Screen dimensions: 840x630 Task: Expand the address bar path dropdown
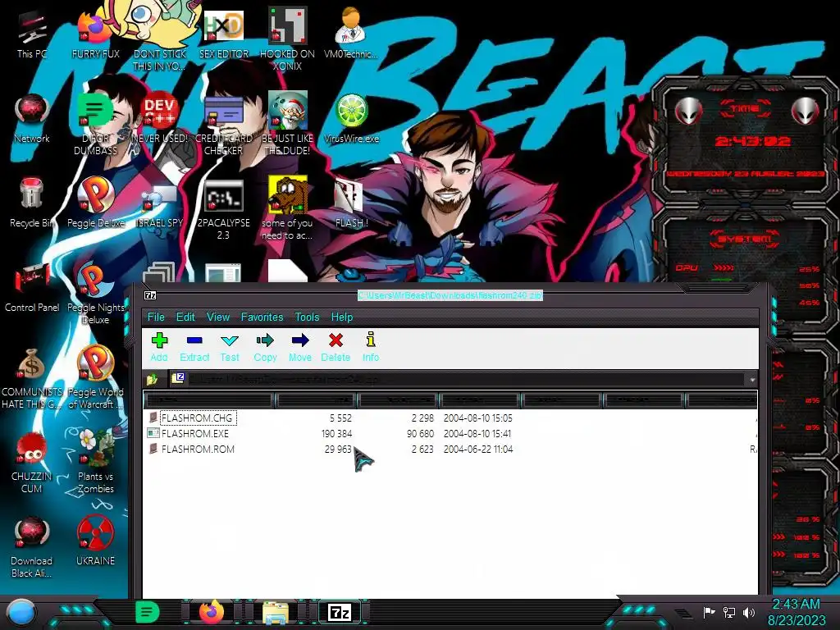coord(752,379)
